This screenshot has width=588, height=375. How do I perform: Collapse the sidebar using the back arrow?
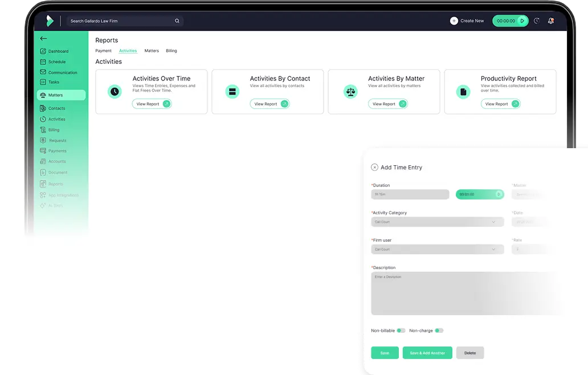44,38
